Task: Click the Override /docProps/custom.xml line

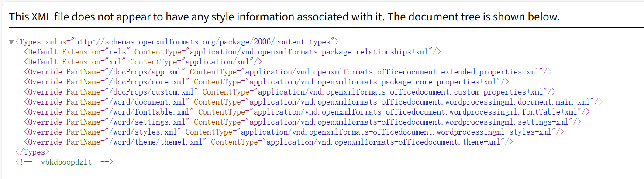Action: click(289, 92)
